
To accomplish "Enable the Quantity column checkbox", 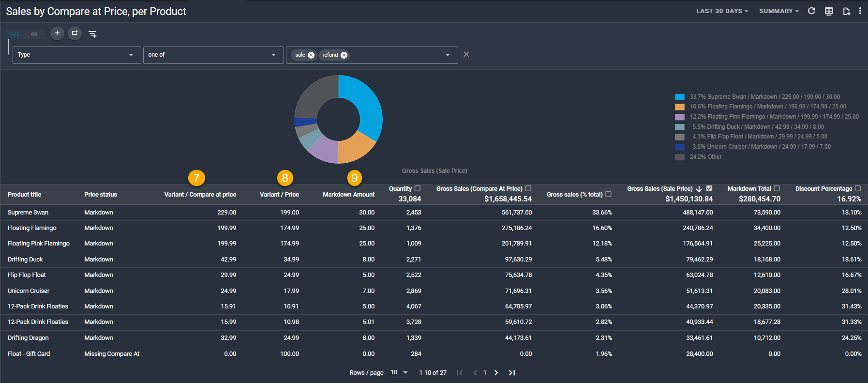I will (x=418, y=188).
